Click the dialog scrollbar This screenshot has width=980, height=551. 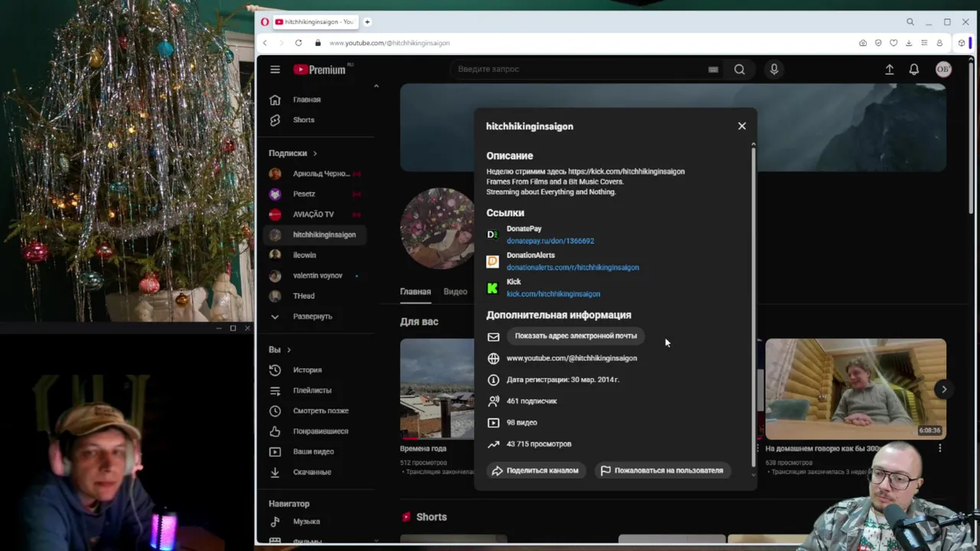753,305
